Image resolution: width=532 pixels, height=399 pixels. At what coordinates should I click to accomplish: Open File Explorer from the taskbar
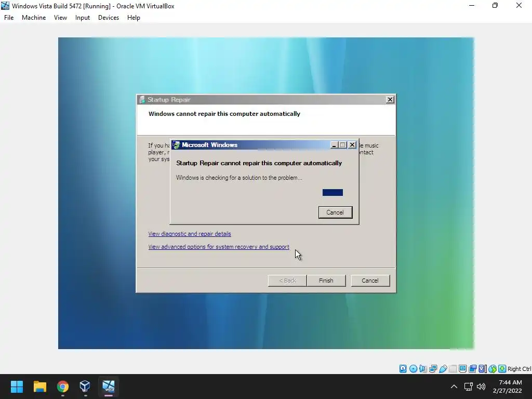click(x=39, y=386)
